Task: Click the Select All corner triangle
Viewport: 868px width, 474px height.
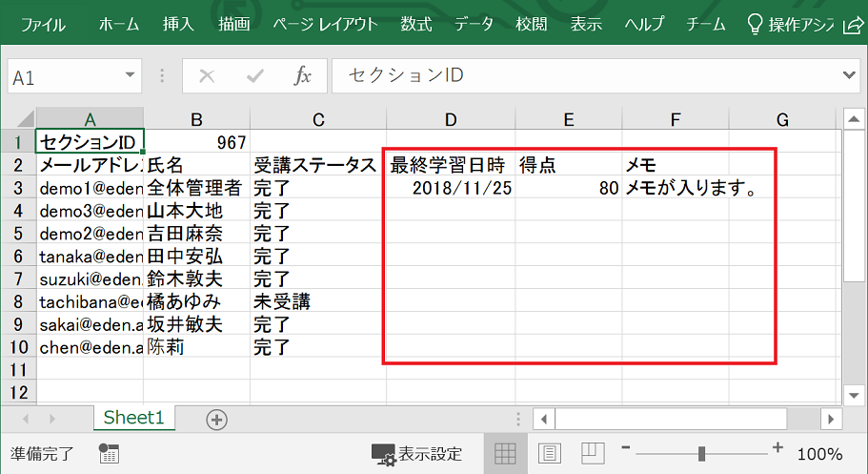Action: (25, 118)
